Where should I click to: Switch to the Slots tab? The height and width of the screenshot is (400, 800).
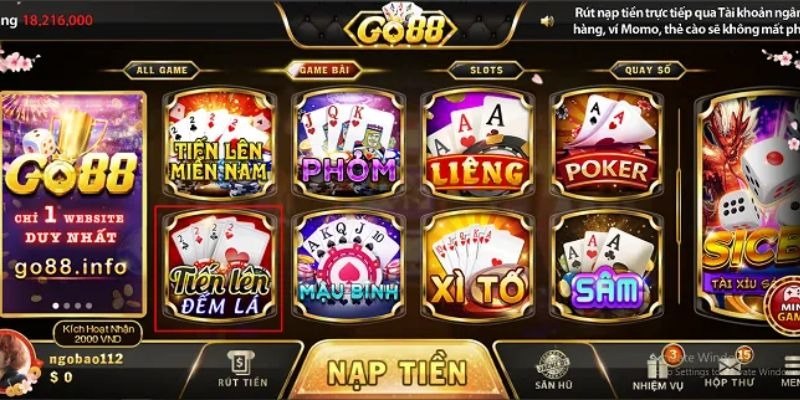point(486,70)
